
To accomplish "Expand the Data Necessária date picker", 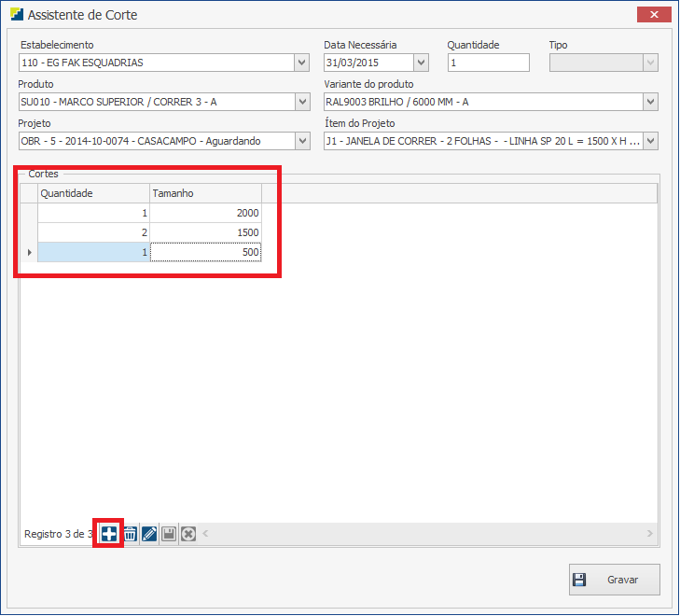I will click(x=421, y=63).
